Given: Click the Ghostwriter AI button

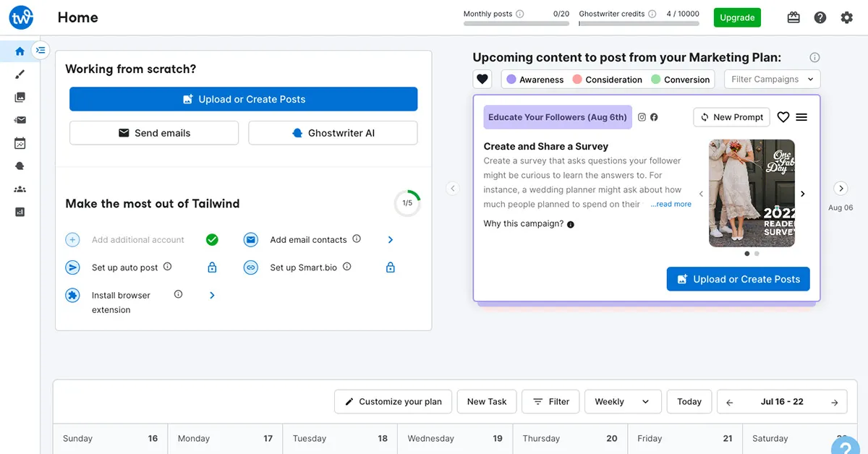Looking at the screenshot, I should (333, 133).
